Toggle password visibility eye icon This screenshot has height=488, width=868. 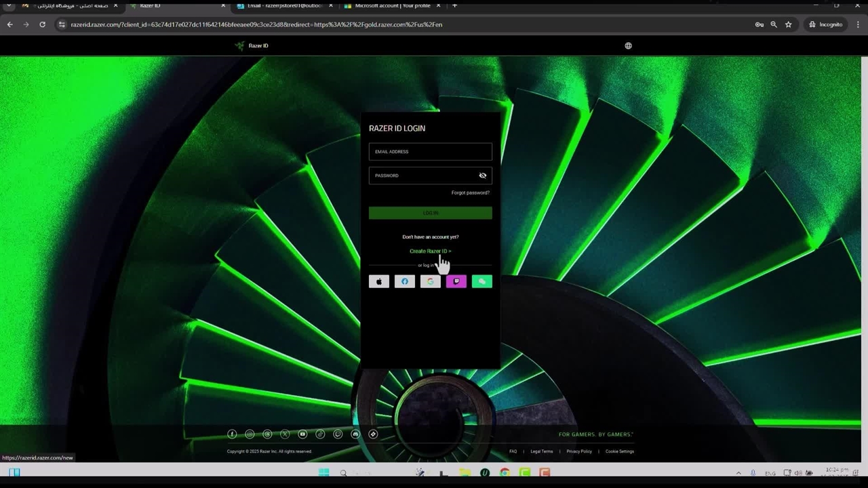(483, 176)
